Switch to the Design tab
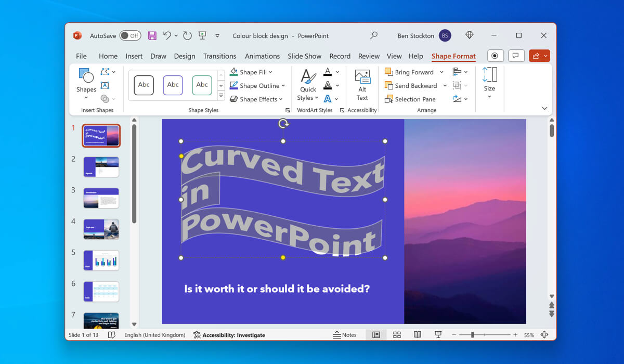This screenshot has height=364, width=624. pyautogui.click(x=185, y=56)
